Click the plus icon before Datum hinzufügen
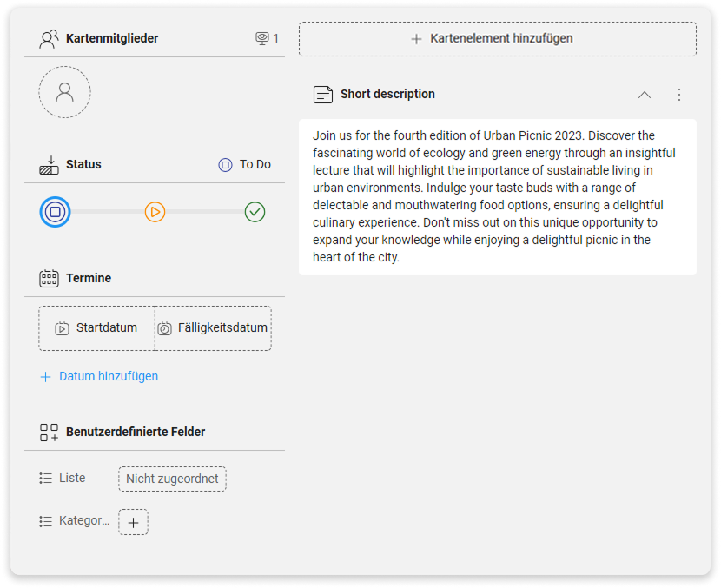This screenshot has height=588, width=721. [x=45, y=377]
